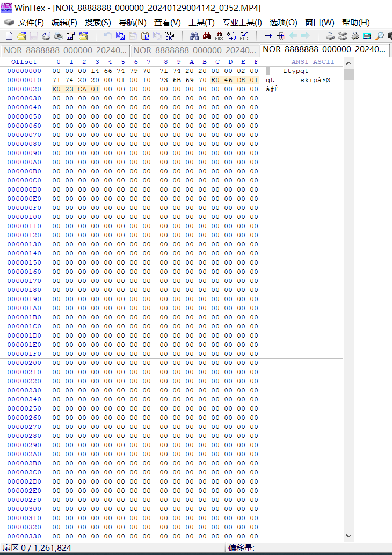The height and width of the screenshot is (555, 392).
Task: Switch to the second NOR_8888888 file tab
Action: click(195, 50)
